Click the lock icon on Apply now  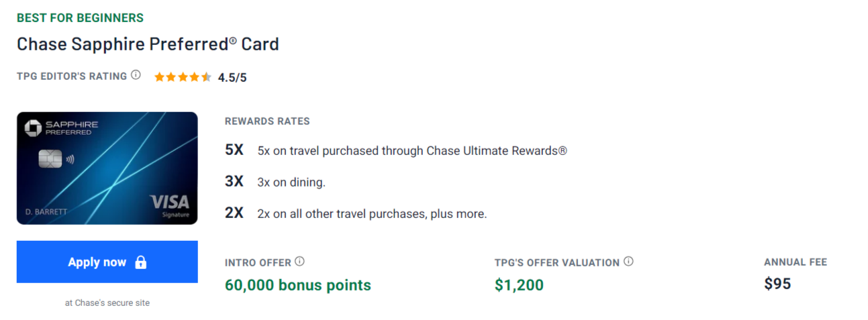140,262
